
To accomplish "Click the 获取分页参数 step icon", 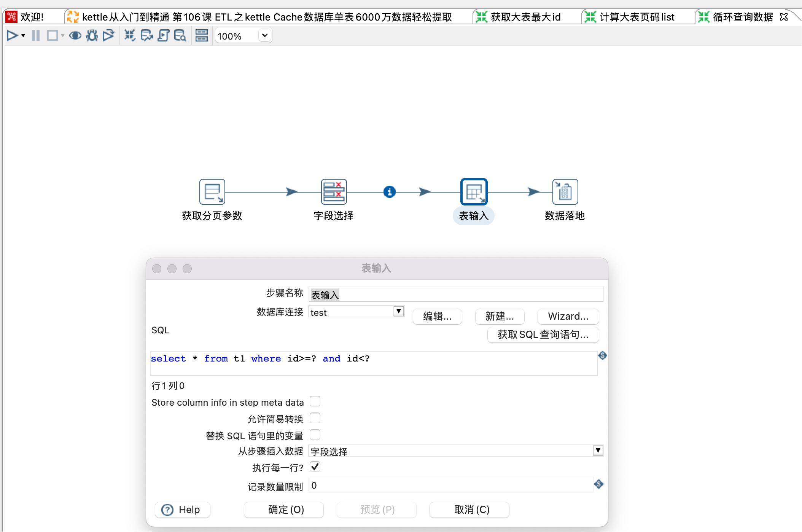I will (x=212, y=192).
